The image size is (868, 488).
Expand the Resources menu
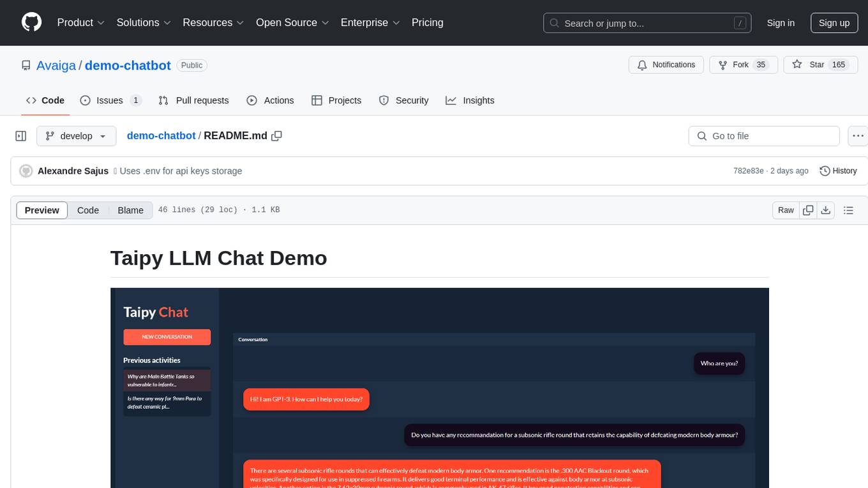point(213,22)
